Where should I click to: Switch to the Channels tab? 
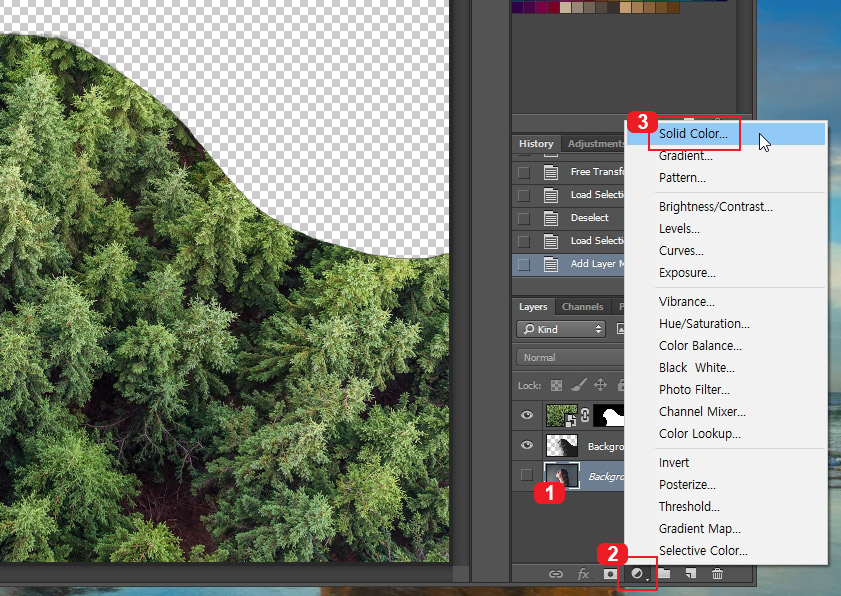582,306
